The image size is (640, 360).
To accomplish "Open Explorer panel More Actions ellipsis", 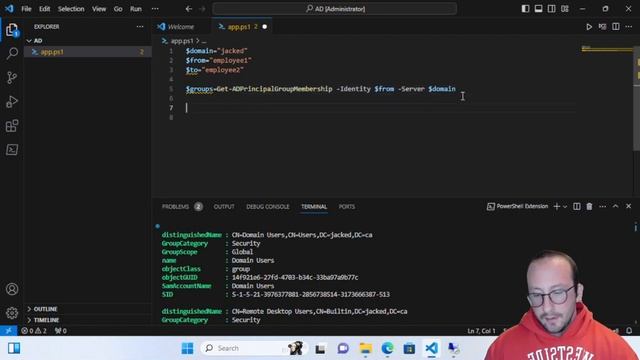I will (140, 27).
